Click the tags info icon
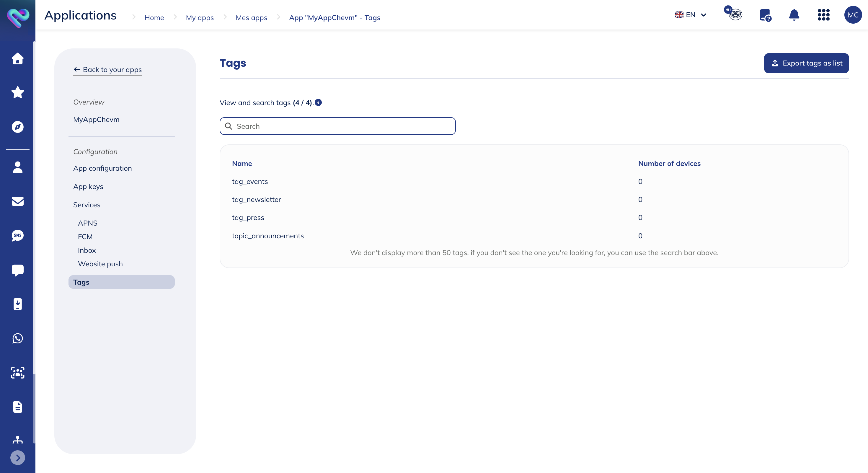This screenshot has width=868, height=473. point(318,102)
